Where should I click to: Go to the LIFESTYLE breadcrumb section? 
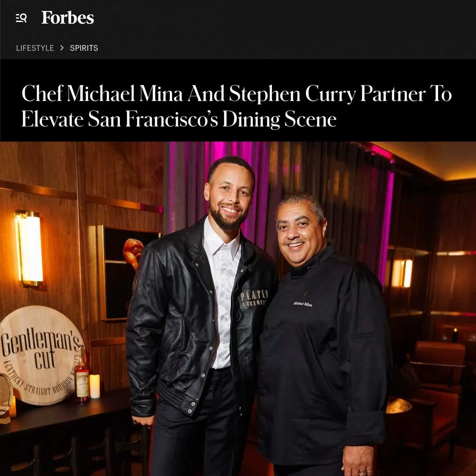(x=35, y=48)
